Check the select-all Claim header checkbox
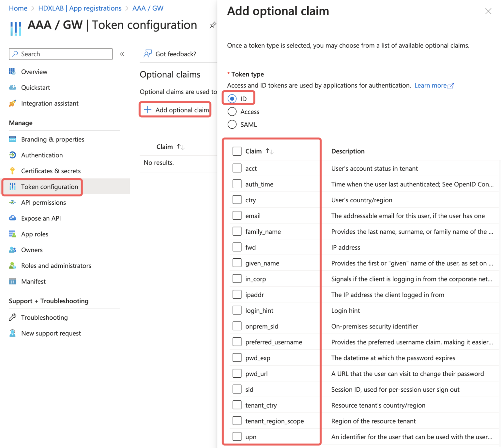The width and height of the screenshot is (501, 448). coord(237,151)
